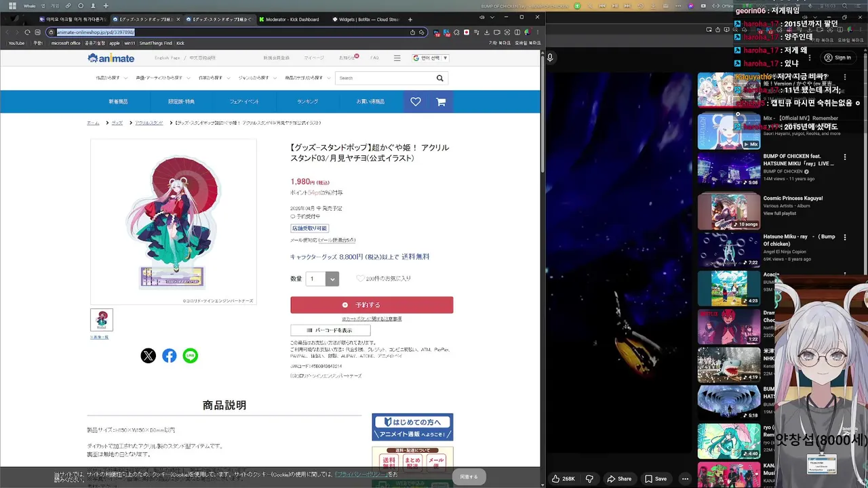Screen dimensions: 868x488
Task: Open the shopping cart icon in blue bar
Action: click(x=441, y=102)
